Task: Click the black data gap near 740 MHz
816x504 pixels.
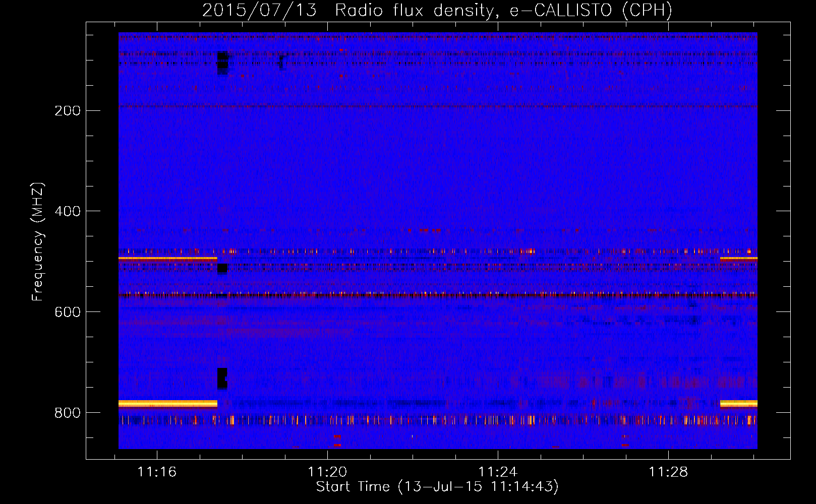Action: 222,379
